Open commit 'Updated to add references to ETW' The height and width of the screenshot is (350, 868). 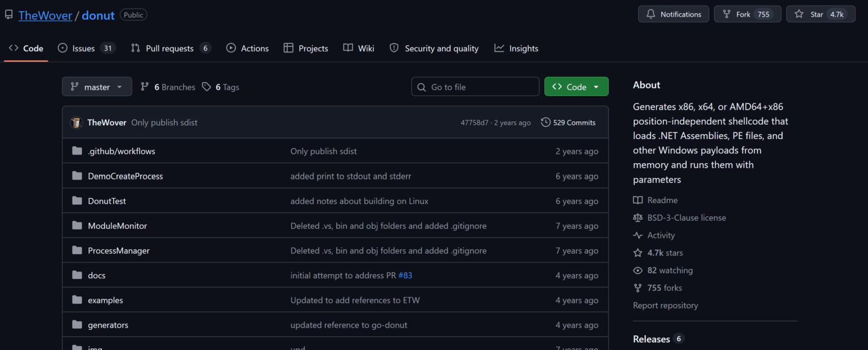click(x=355, y=300)
